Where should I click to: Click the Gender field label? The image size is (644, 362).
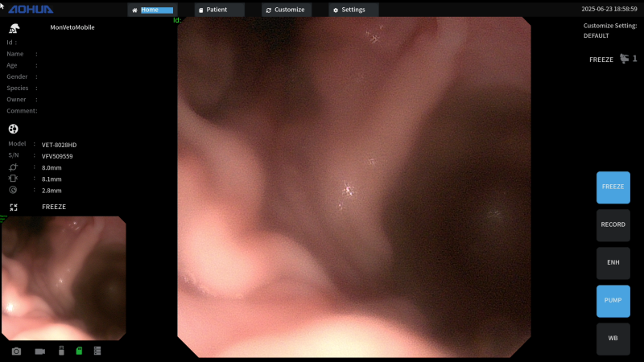pyautogui.click(x=17, y=76)
